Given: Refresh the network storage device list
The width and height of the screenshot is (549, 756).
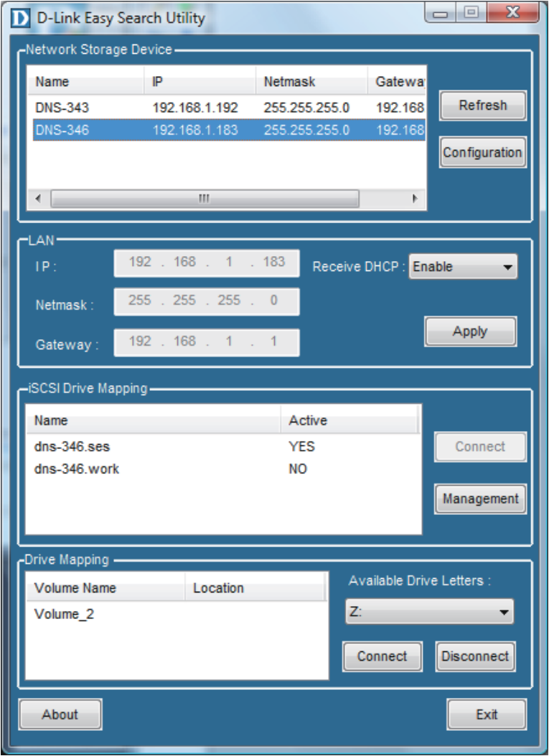Looking at the screenshot, I should point(482,105).
